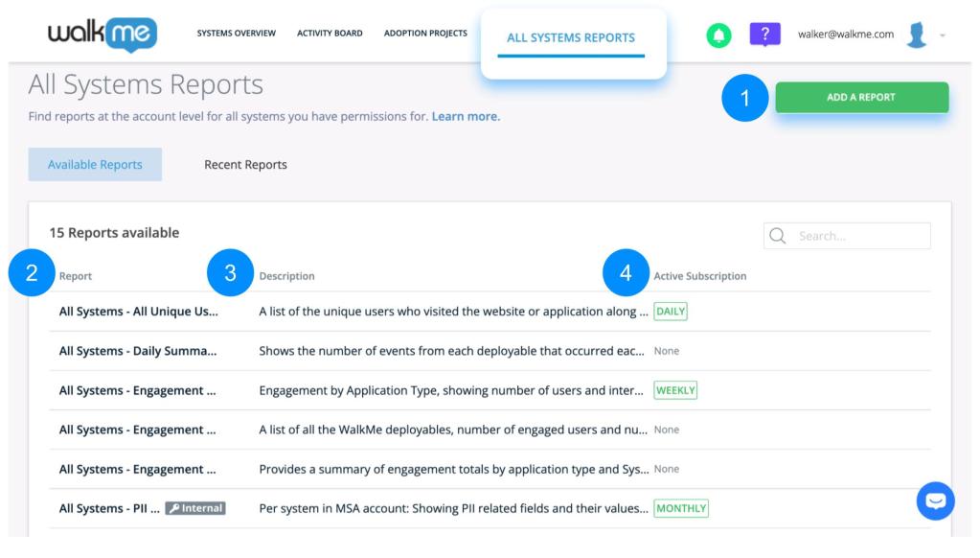Screen dimensions: 980x558
Task: Open the purple help question mark icon
Action: click(x=763, y=34)
